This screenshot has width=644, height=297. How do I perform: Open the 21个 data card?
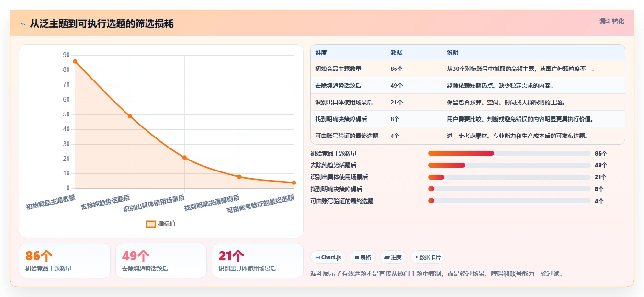coord(258,261)
